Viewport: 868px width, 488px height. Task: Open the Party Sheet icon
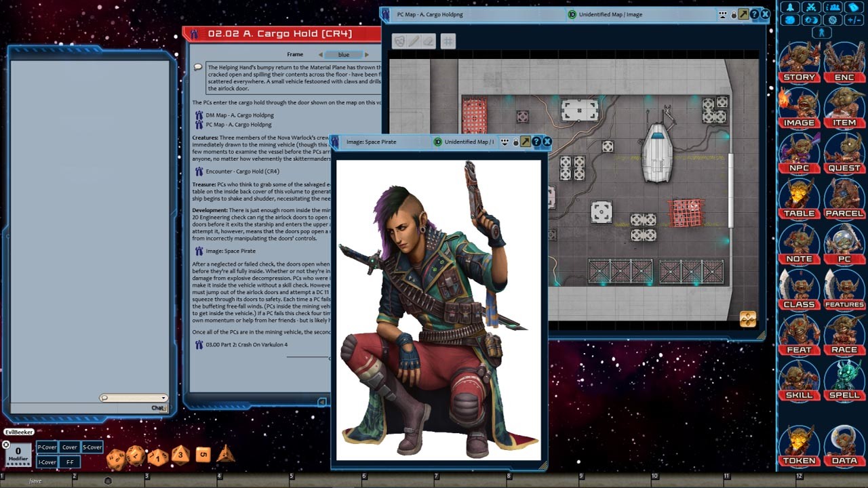(x=833, y=7)
